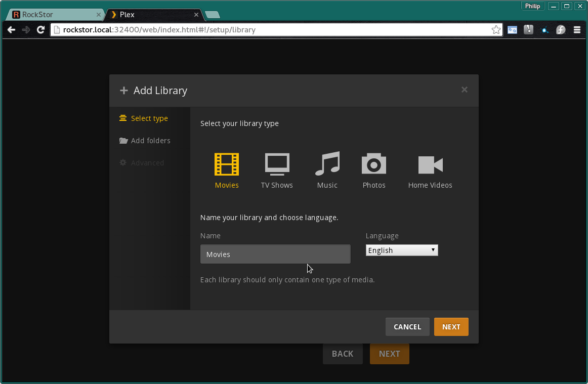
Task: Click the Plex tab chevron favicon
Action: coord(114,15)
